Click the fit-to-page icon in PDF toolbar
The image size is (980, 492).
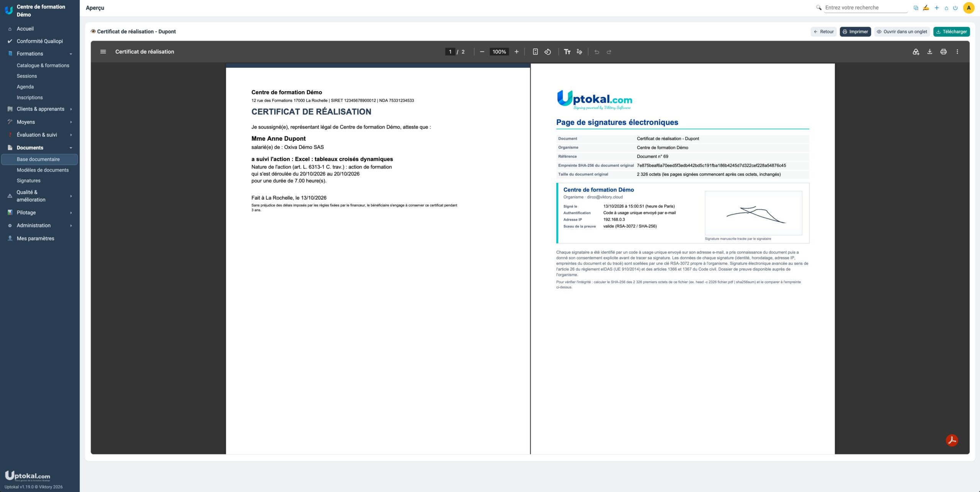coord(535,52)
